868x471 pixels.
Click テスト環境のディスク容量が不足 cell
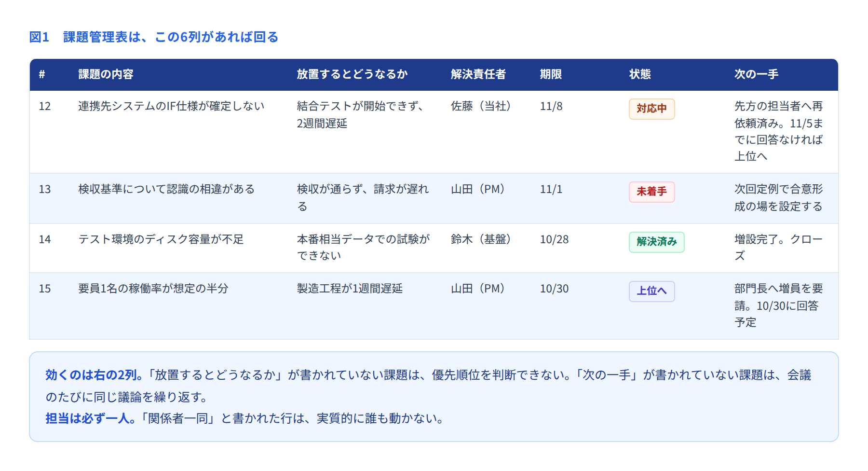161,239
